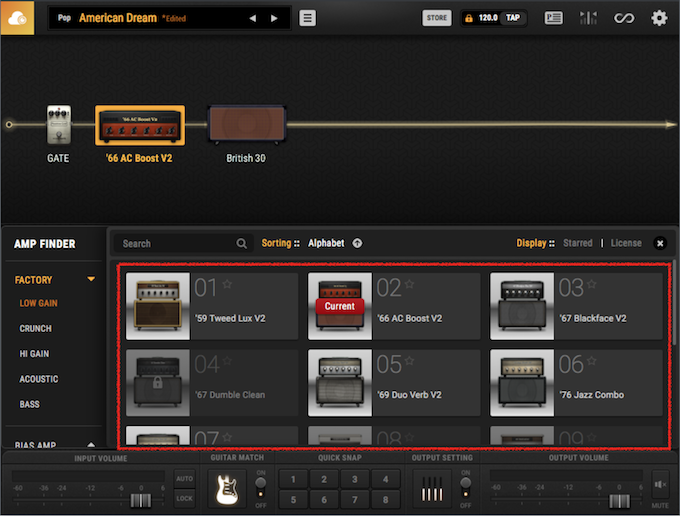Click the Current amp badge
The height and width of the screenshot is (516, 680).
340,306
